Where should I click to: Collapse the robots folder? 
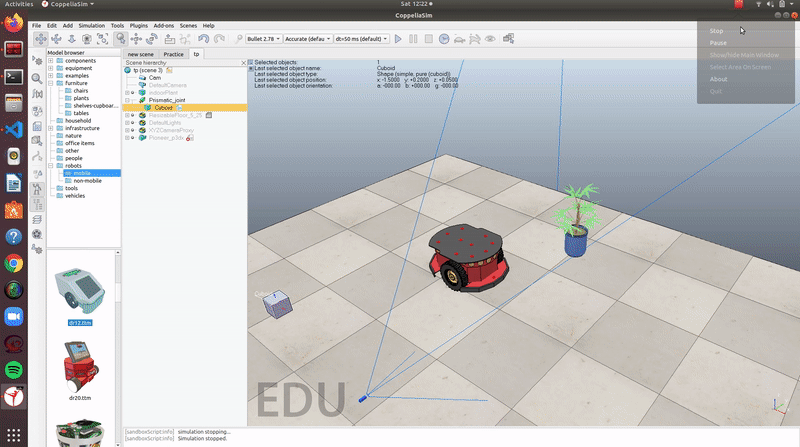tap(51, 166)
